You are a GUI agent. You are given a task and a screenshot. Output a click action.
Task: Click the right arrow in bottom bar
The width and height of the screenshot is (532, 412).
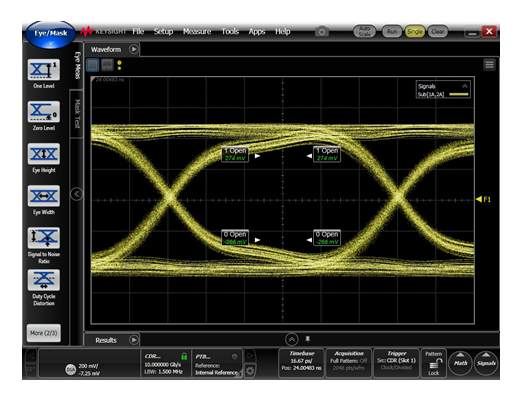coord(250,356)
